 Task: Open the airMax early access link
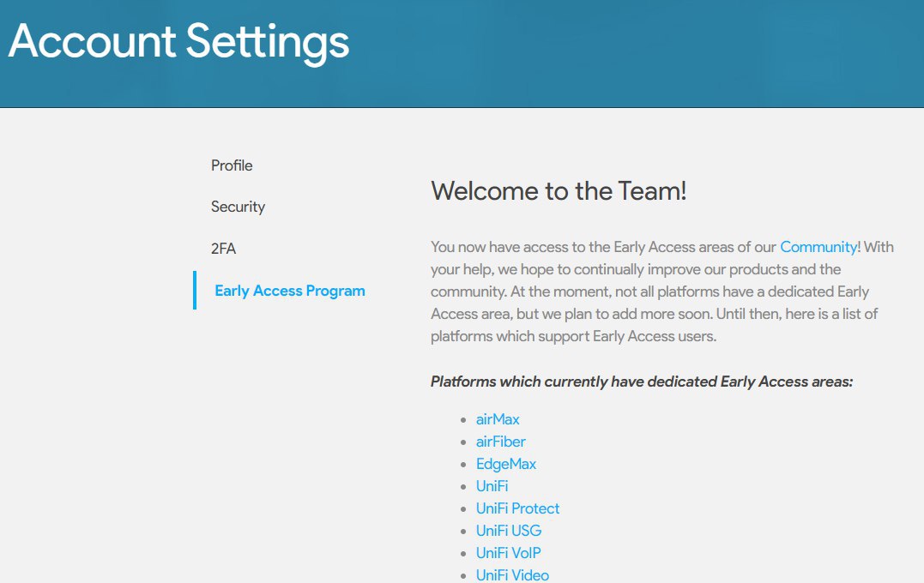click(x=498, y=419)
